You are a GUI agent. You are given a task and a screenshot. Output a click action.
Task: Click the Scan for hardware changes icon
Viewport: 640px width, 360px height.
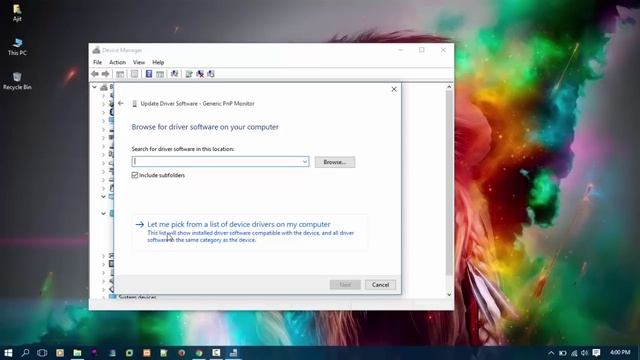[x=174, y=74]
